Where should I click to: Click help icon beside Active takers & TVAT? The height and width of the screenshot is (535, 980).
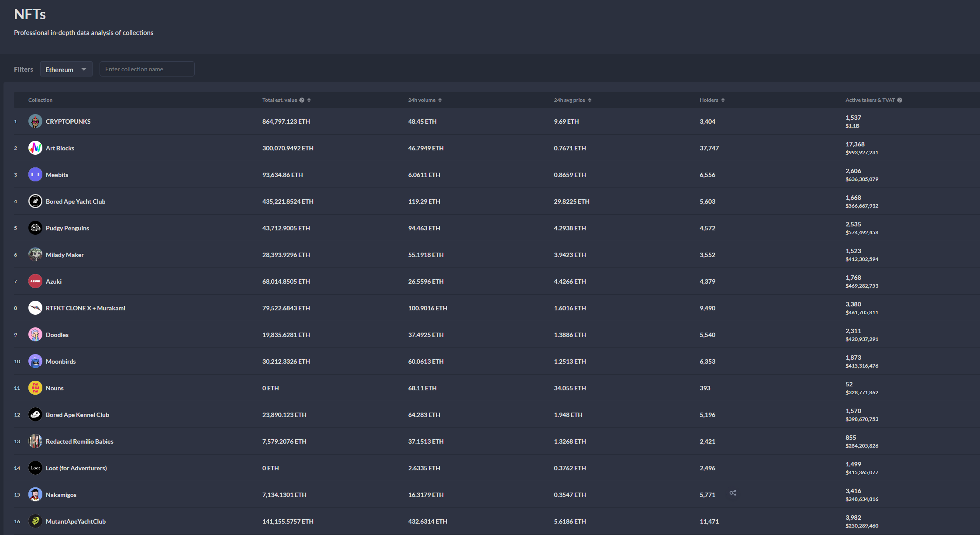pos(900,100)
